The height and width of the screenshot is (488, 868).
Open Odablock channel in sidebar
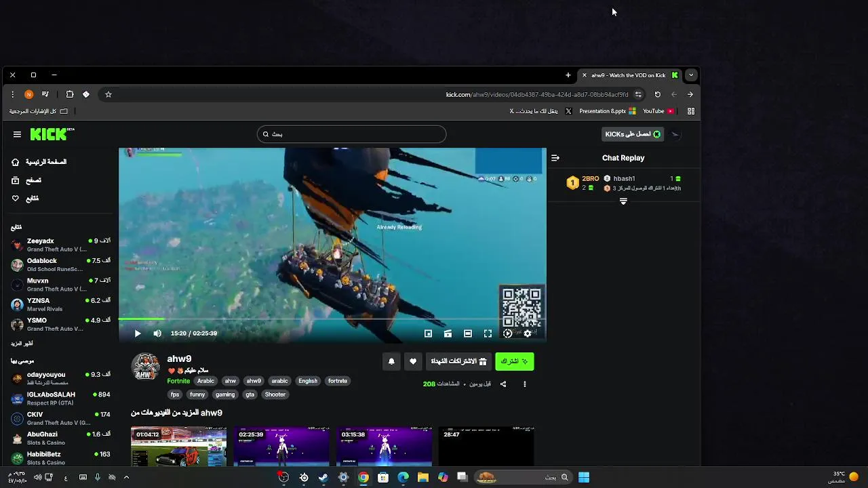(60, 265)
